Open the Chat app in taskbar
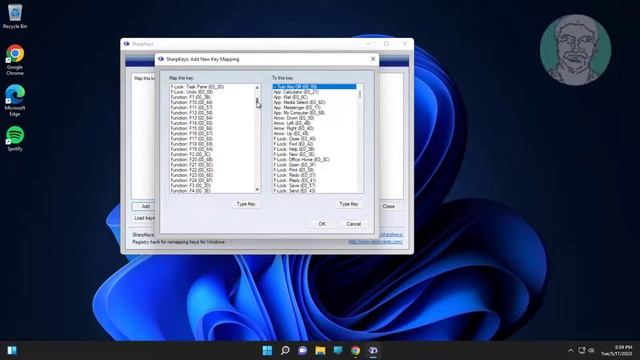The image size is (640, 360). click(x=302, y=350)
